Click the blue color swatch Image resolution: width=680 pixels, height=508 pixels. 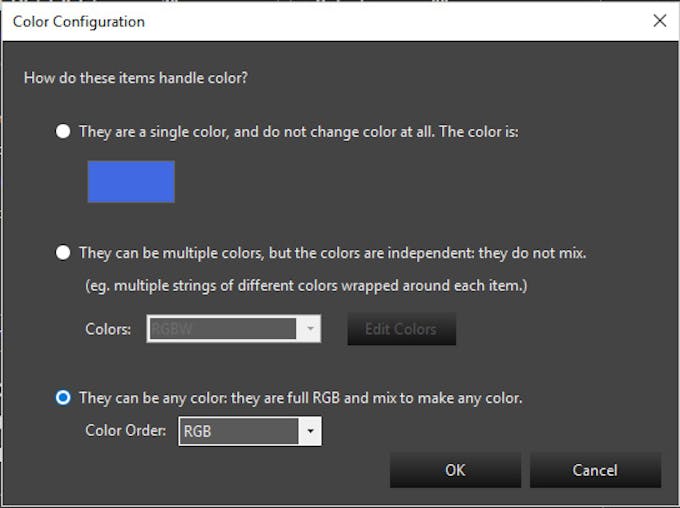[x=131, y=182]
